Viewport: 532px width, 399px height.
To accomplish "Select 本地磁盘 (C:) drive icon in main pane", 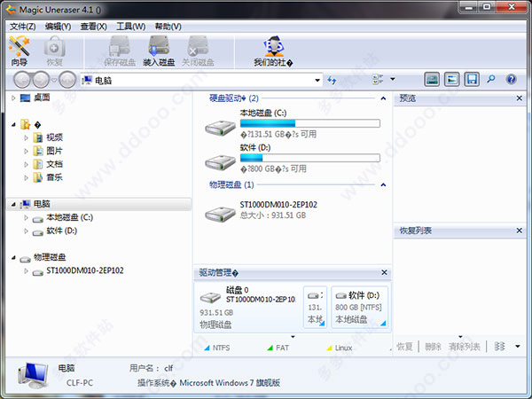I will point(220,128).
